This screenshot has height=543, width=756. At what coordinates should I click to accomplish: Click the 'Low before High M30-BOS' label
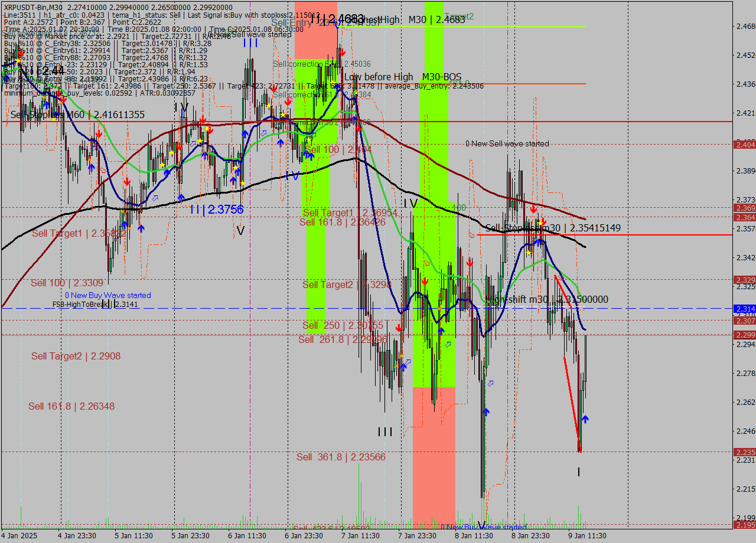click(x=403, y=77)
